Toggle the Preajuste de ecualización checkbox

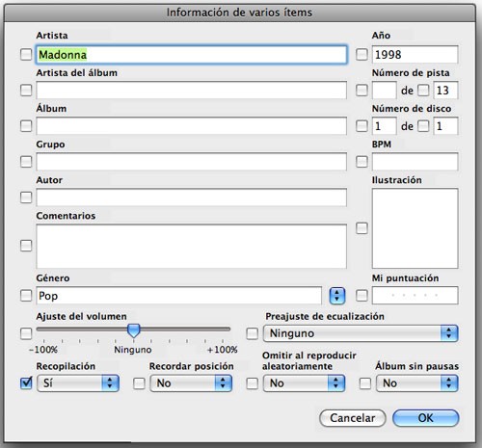[x=253, y=333]
